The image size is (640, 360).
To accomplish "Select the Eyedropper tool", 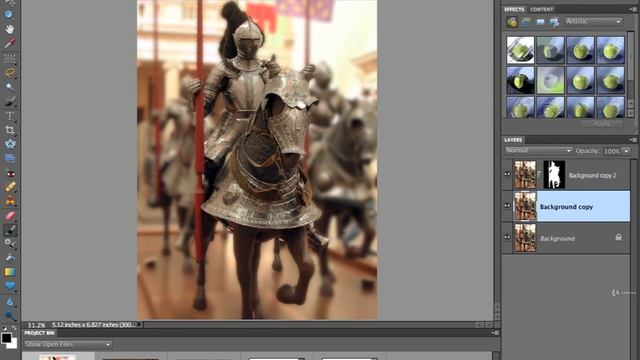I will pos(9,43).
